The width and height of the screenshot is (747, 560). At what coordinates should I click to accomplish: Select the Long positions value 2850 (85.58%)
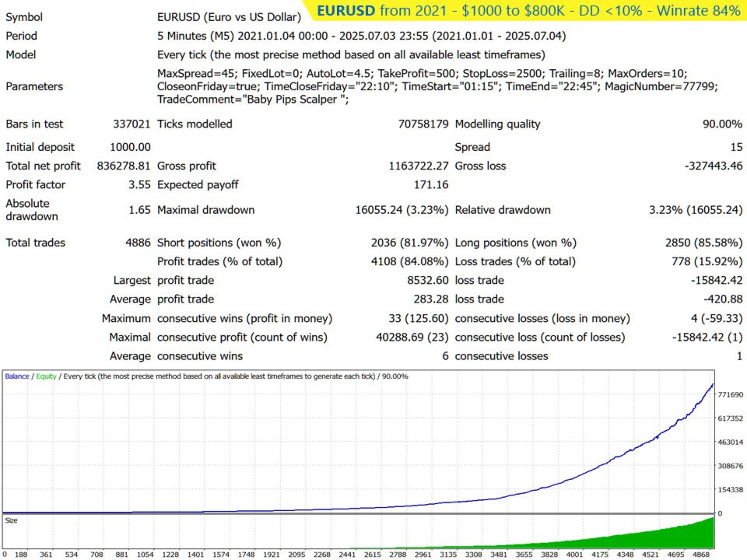click(703, 243)
